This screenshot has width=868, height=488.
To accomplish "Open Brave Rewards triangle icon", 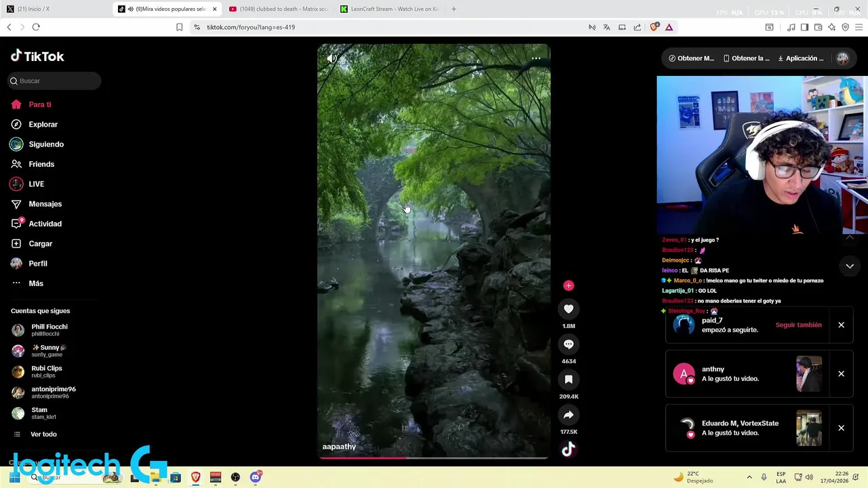I will coord(669,27).
